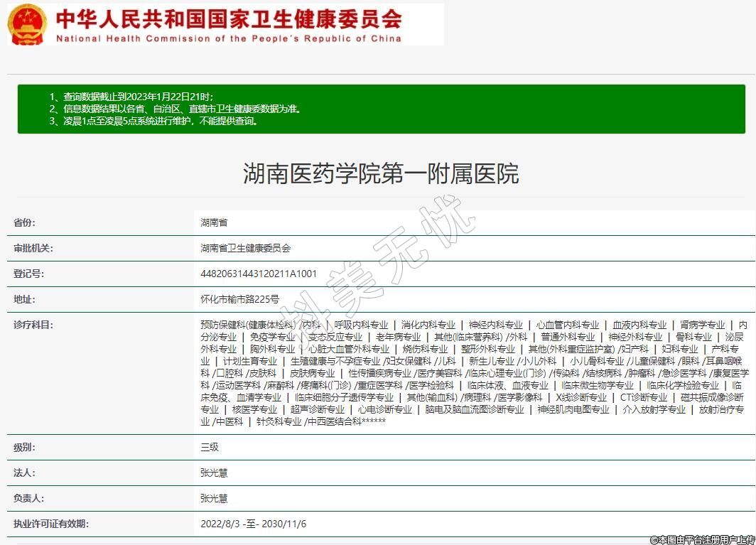Click the hospital name heading 湖南医药学院第一附属医院
The width and height of the screenshot is (756, 545).
[x=381, y=173]
